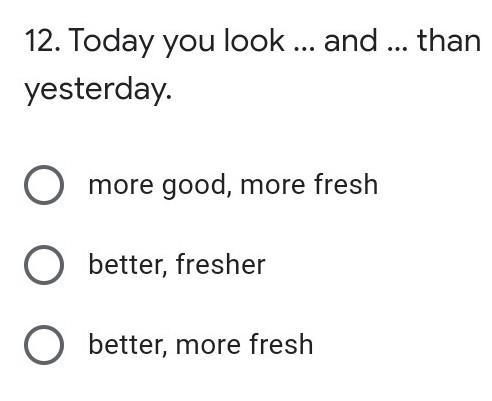492x401 pixels.
Task: Click the word 'fresher' in the second option
Action: tap(221, 264)
